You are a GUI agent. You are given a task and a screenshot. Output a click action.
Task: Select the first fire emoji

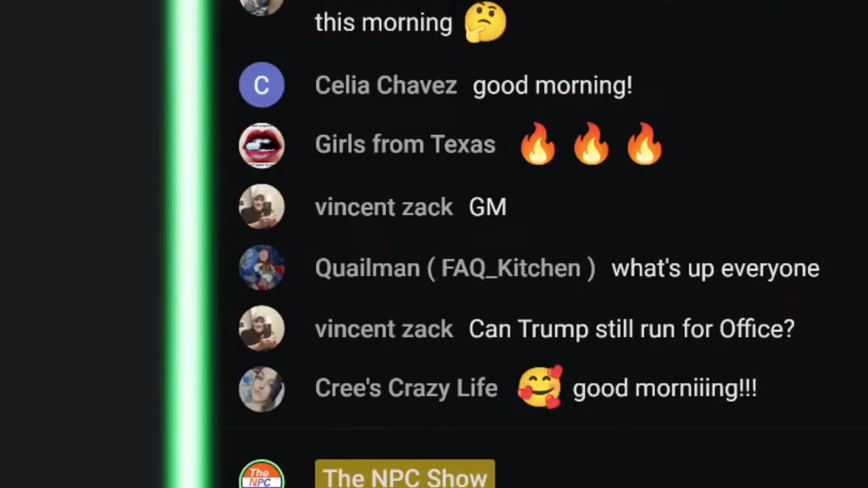538,144
